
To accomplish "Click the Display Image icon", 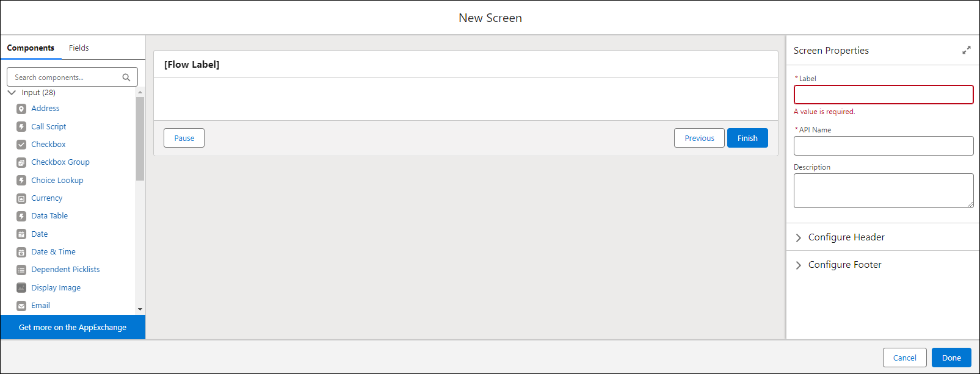I will (x=21, y=288).
